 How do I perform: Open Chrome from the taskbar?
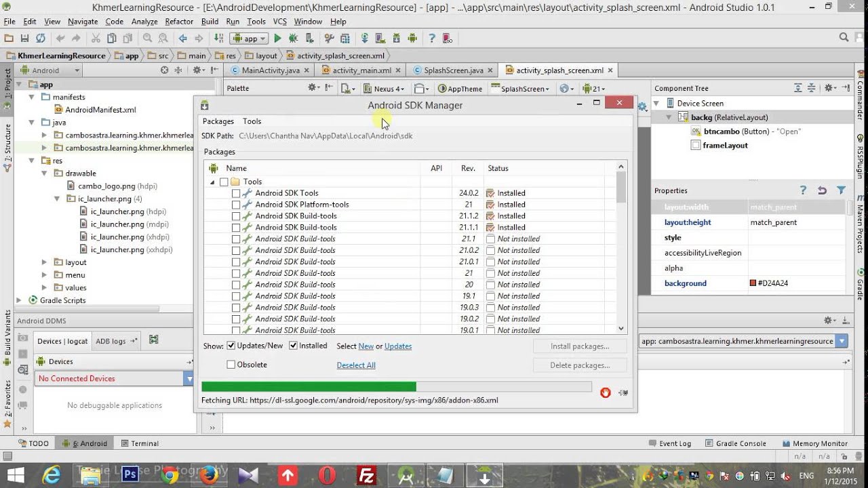tap(170, 475)
